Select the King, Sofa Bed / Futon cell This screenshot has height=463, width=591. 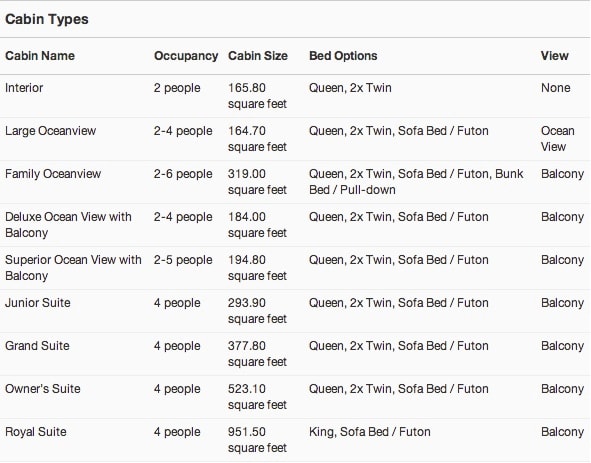click(x=370, y=432)
